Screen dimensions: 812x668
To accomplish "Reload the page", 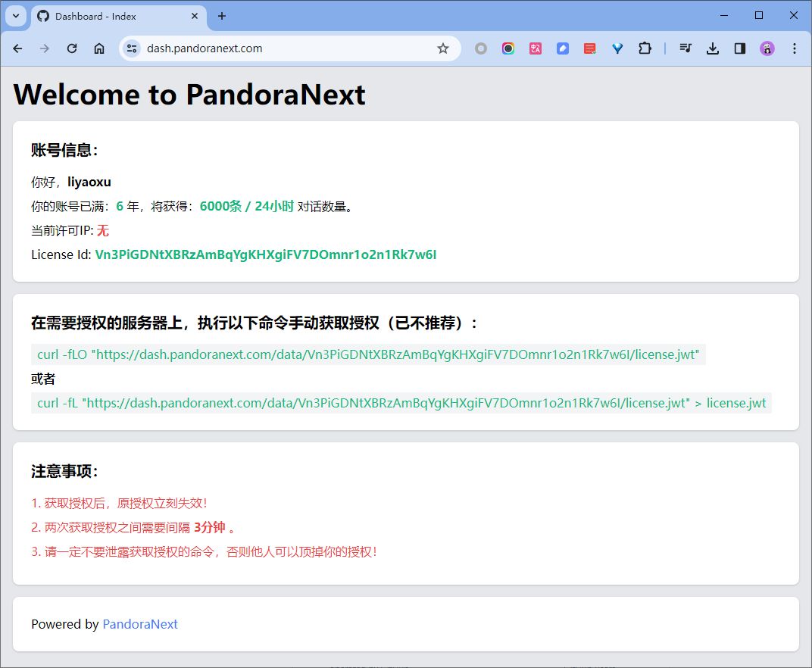I will [72, 48].
